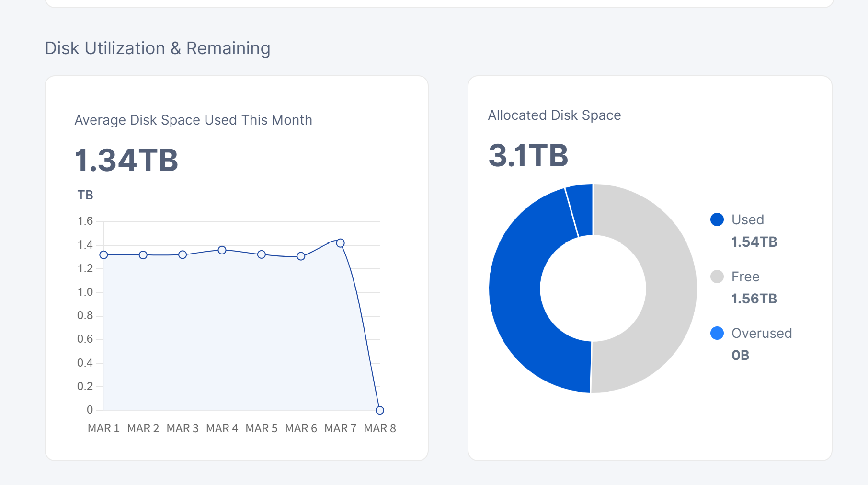Screen dimensions: 868x485
Task: Select the MAR 3 point on line chart
Action: (x=183, y=255)
